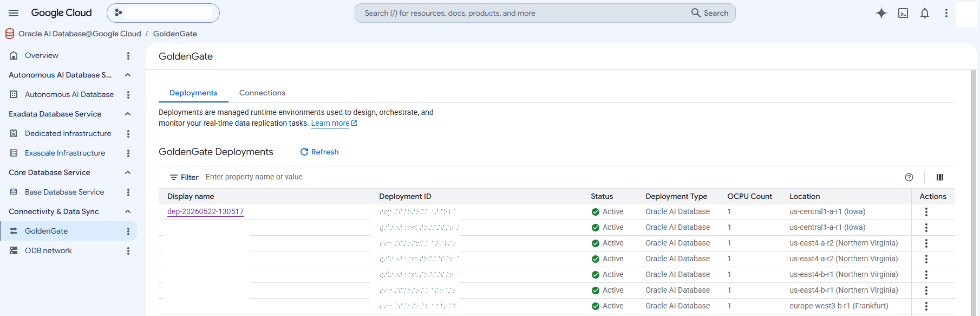Viewport: 980px width, 316px height.
Task: Open Exascale Infrastructure three-dot menu
Action: click(x=128, y=153)
